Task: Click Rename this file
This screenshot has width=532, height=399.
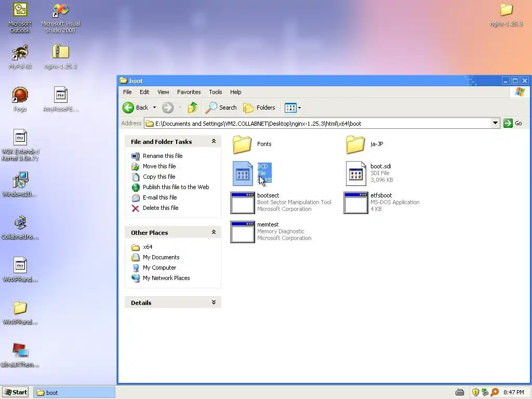Action: [x=163, y=156]
